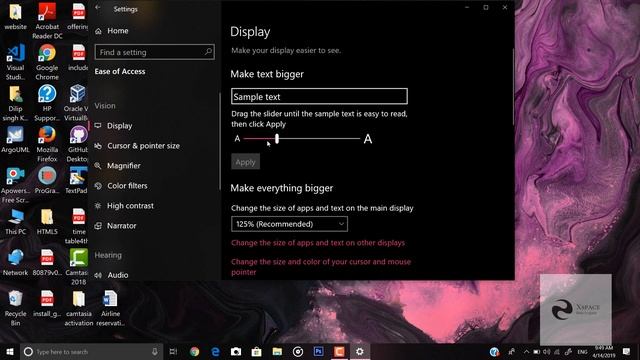
Task: Open the Action Center notifications icon
Action: [626, 351]
